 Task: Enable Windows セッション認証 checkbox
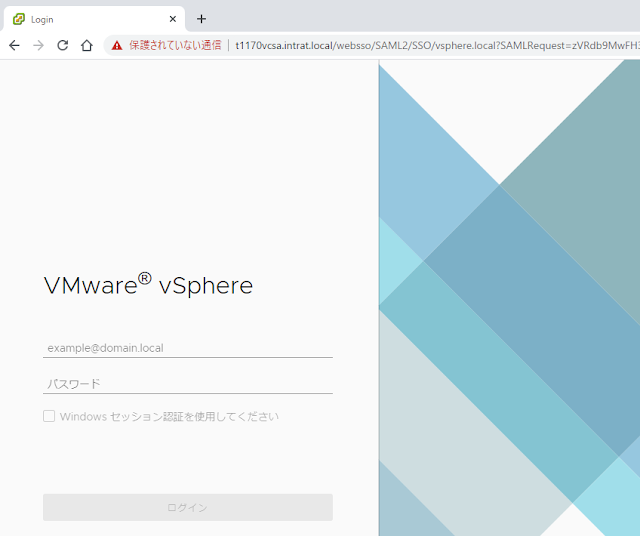click(x=49, y=416)
